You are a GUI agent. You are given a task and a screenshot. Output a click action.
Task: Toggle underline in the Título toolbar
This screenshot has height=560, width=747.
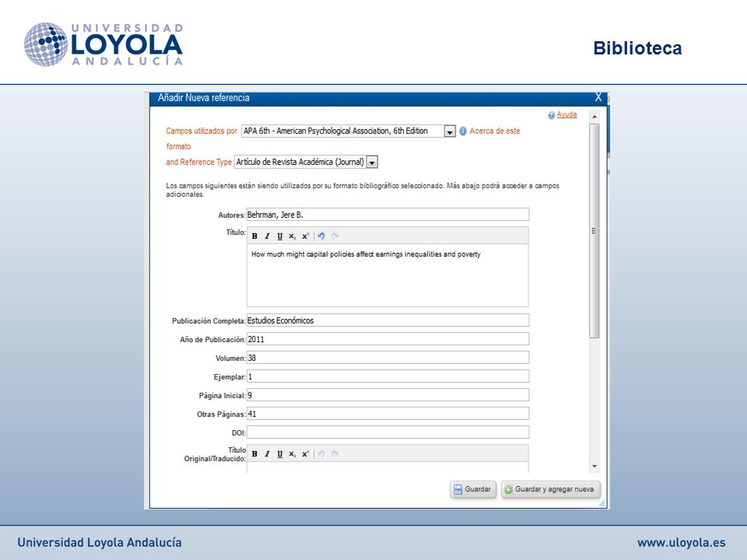tap(279, 236)
